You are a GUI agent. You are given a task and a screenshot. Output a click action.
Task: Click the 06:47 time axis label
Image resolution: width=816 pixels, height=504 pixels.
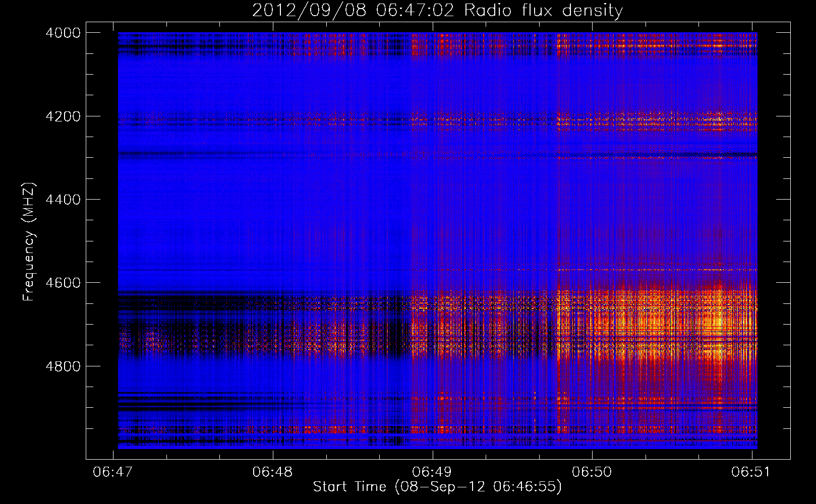[x=113, y=472]
